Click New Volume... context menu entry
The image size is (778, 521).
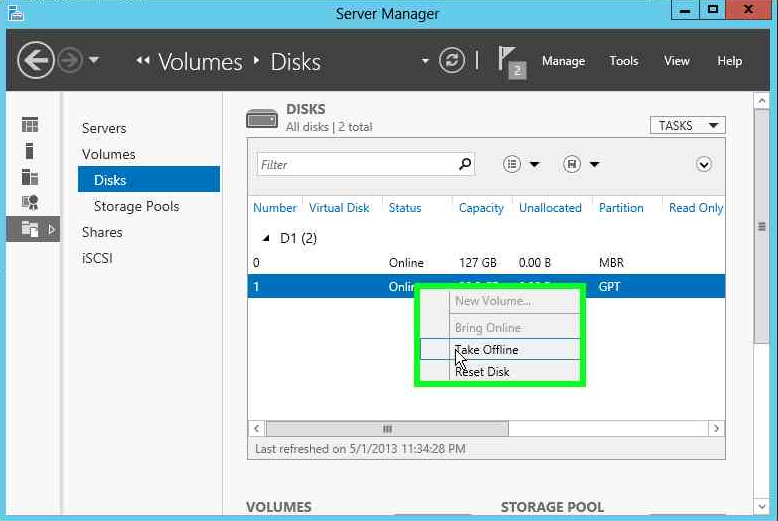500,301
